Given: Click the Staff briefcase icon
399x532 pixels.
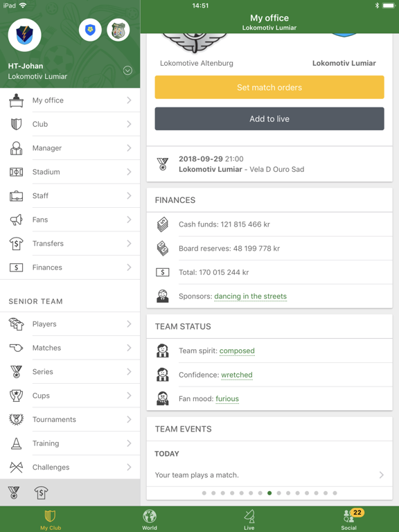Looking at the screenshot, I should pyautogui.click(x=17, y=196).
